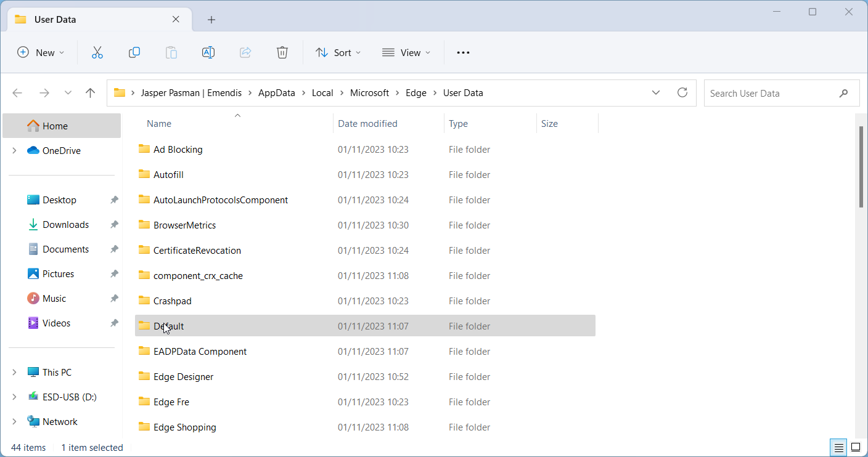The width and height of the screenshot is (868, 457).
Task: Select Downloads in the sidebar
Action: point(65,225)
